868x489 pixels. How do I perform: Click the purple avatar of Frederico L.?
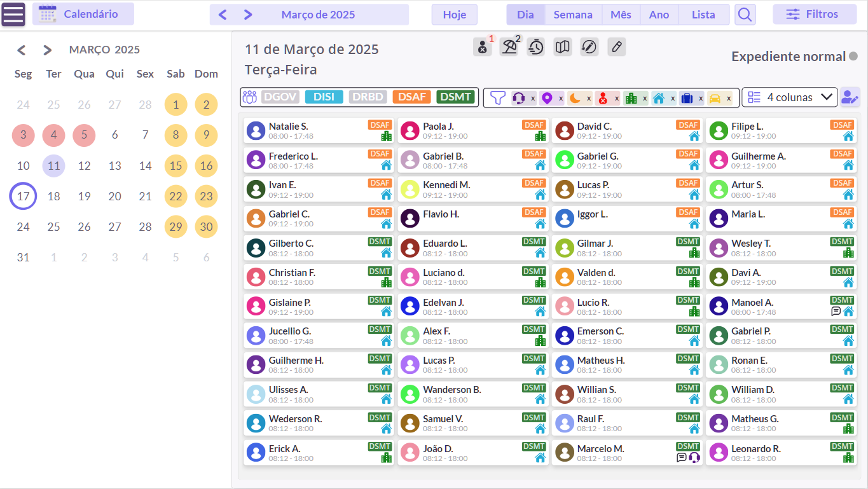point(256,160)
